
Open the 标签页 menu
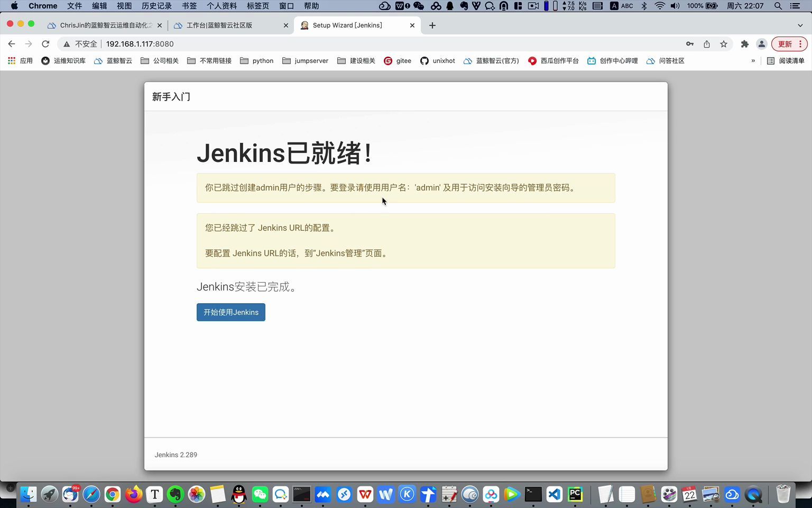click(258, 6)
